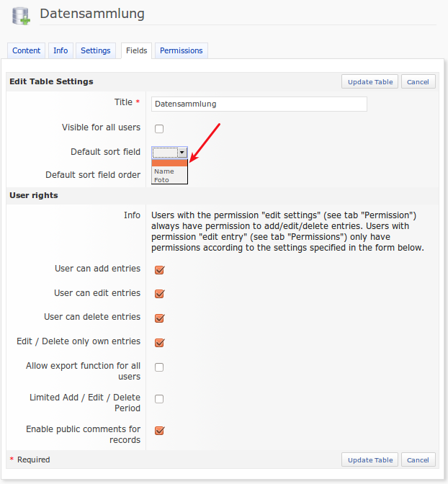Switch to the Info tab
This screenshot has height=484, width=448.
pos(61,50)
